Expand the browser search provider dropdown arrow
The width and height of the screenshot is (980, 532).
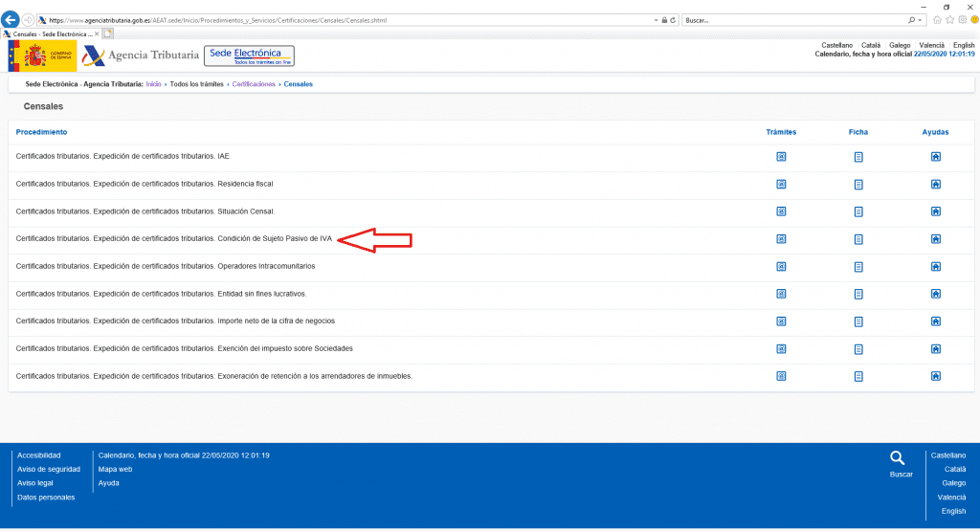[921, 20]
